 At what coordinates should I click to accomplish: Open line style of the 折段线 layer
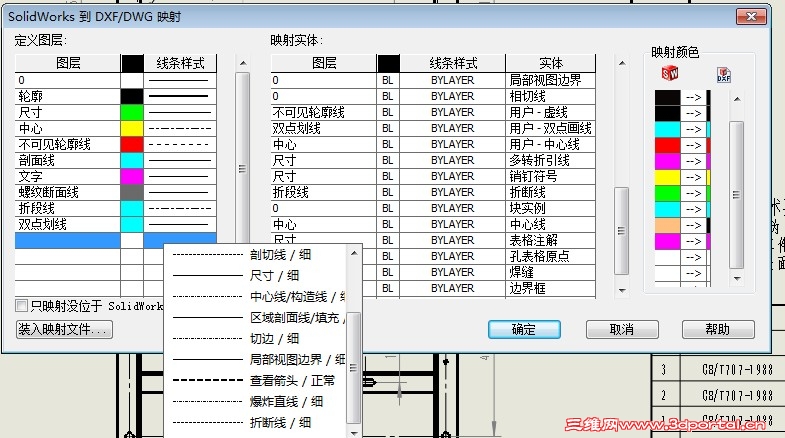[x=180, y=208]
